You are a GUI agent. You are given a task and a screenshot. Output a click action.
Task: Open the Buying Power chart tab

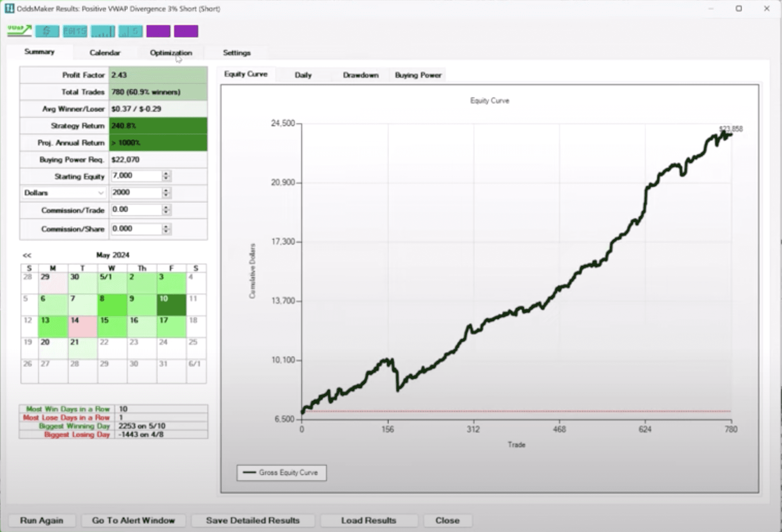coord(418,75)
